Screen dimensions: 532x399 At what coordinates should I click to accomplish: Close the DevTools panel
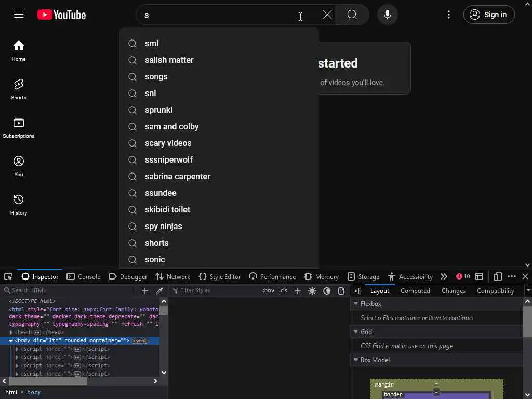(525, 276)
